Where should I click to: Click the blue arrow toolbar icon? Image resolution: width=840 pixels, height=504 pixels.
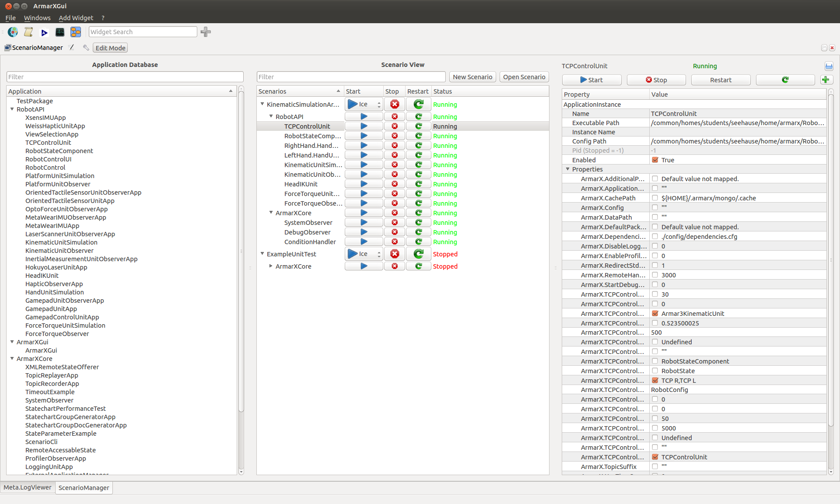coord(44,32)
